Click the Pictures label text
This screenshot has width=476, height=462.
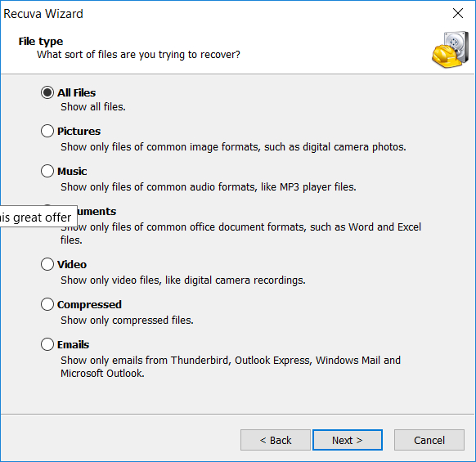click(x=79, y=131)
